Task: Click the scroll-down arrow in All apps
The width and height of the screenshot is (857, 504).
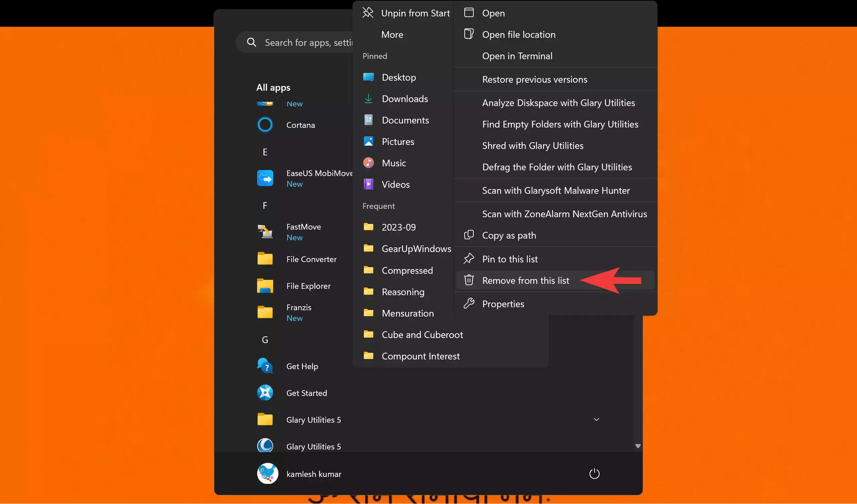Action: 638,446
